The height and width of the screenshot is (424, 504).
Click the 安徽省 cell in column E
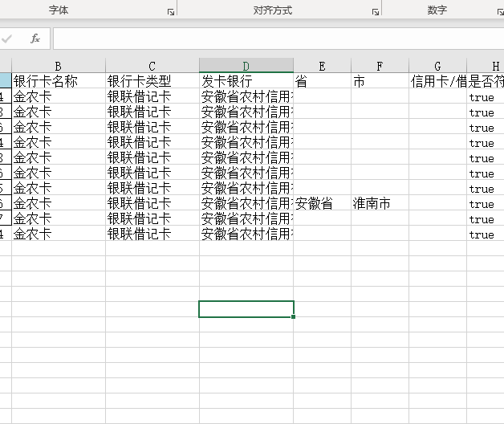click(x=322, y=203)
